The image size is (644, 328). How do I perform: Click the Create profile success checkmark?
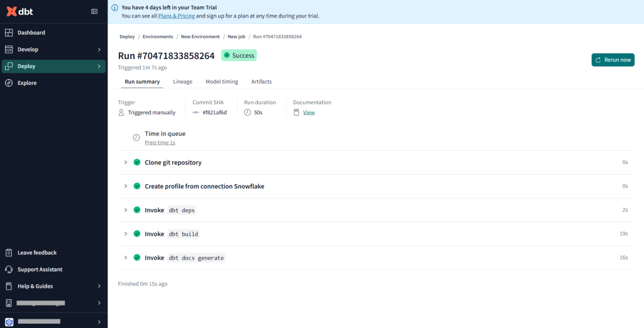(137, 186)
